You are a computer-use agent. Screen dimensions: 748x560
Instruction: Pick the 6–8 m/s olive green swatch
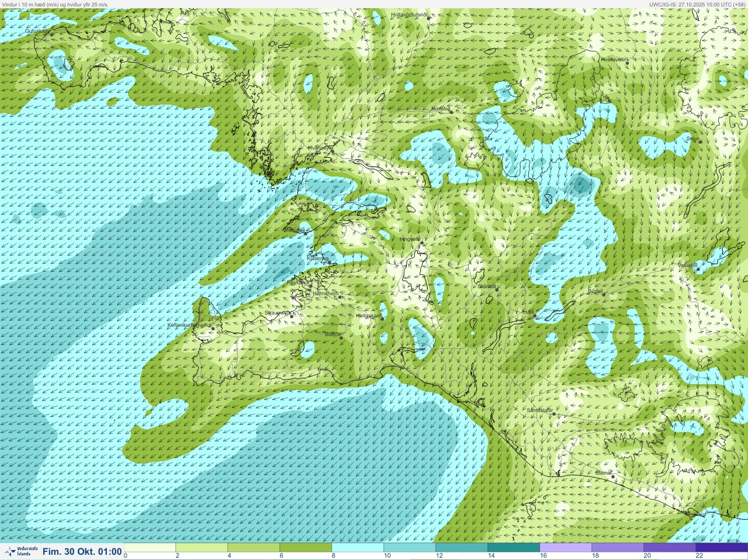306,548
